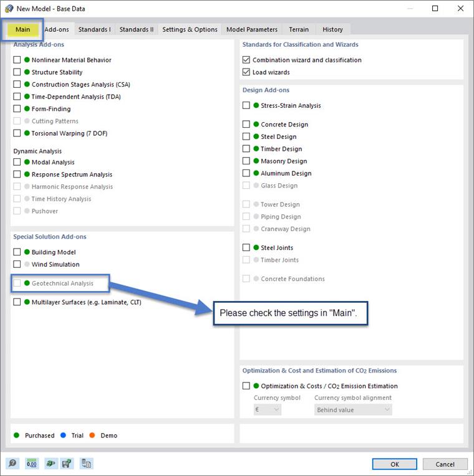Confirm the dialog with OK
474x476 pixels.
pyautogui.click(x=395, y=464)
